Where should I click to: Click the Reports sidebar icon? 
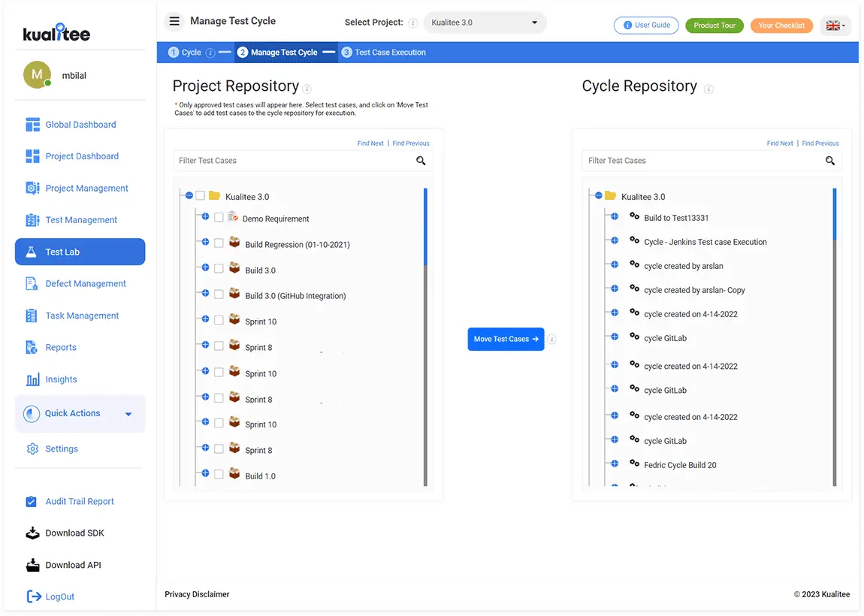32,348
